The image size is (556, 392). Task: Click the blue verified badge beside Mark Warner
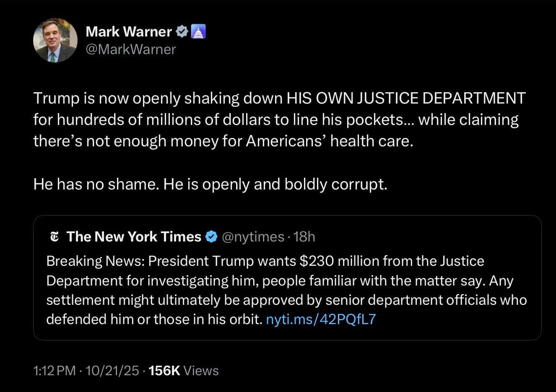pos(182,31)
